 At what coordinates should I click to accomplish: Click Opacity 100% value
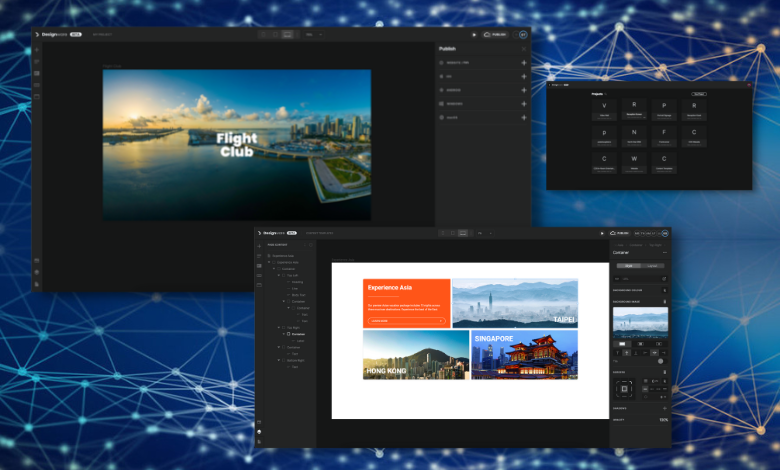coord(664,420)
